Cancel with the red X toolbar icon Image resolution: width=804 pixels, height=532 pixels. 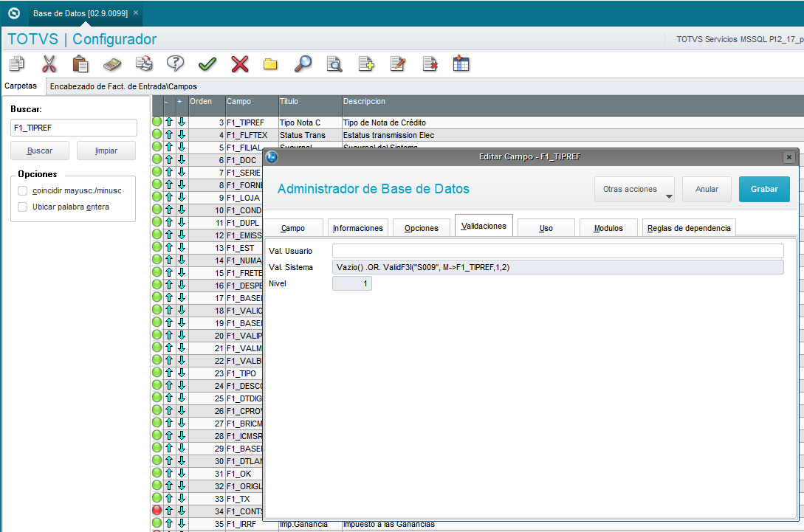click(x=239, y=64)
